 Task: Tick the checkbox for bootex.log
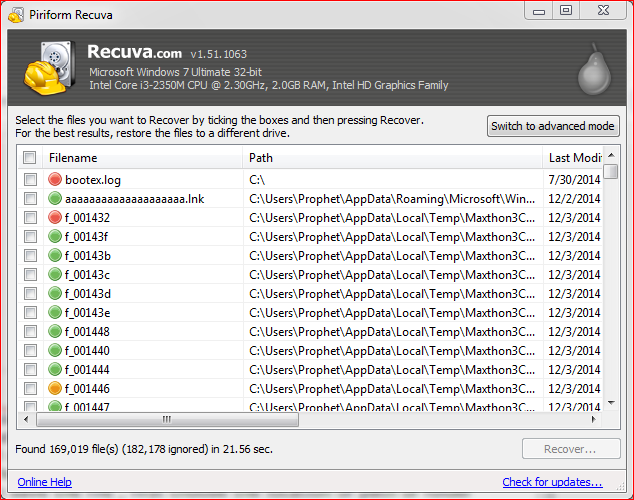point(30,179)
